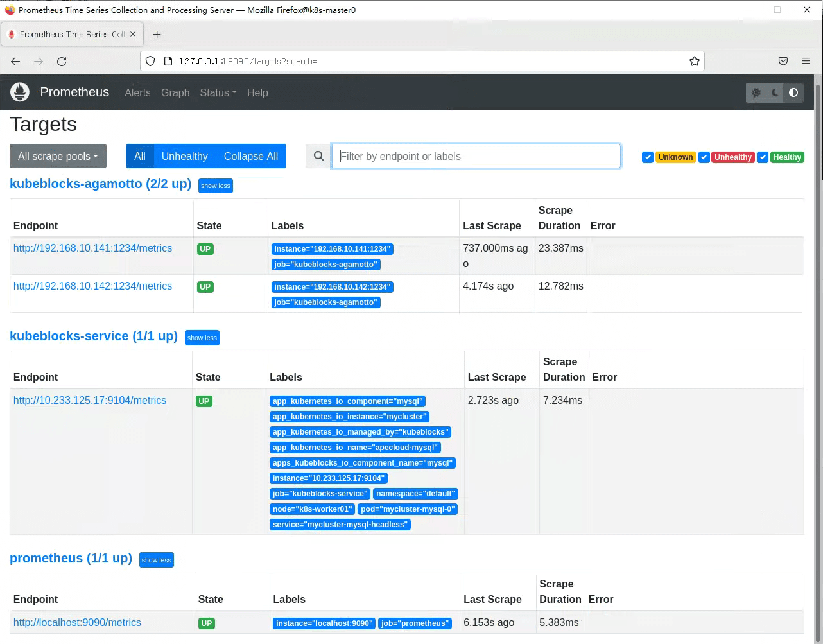
Task: Click the pod="mycluster-mysql-0" label
Action: point(408,509)
